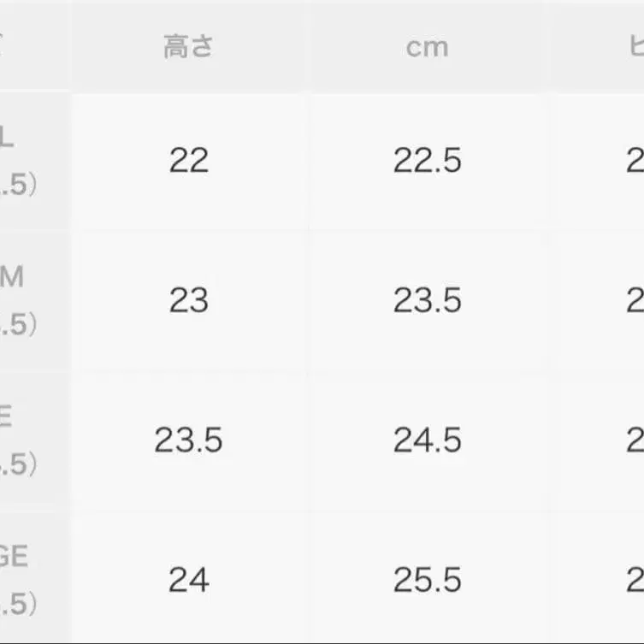Click the size label M in second row
The width and height of the screenshot is (644, 644).
click(12, 277)
